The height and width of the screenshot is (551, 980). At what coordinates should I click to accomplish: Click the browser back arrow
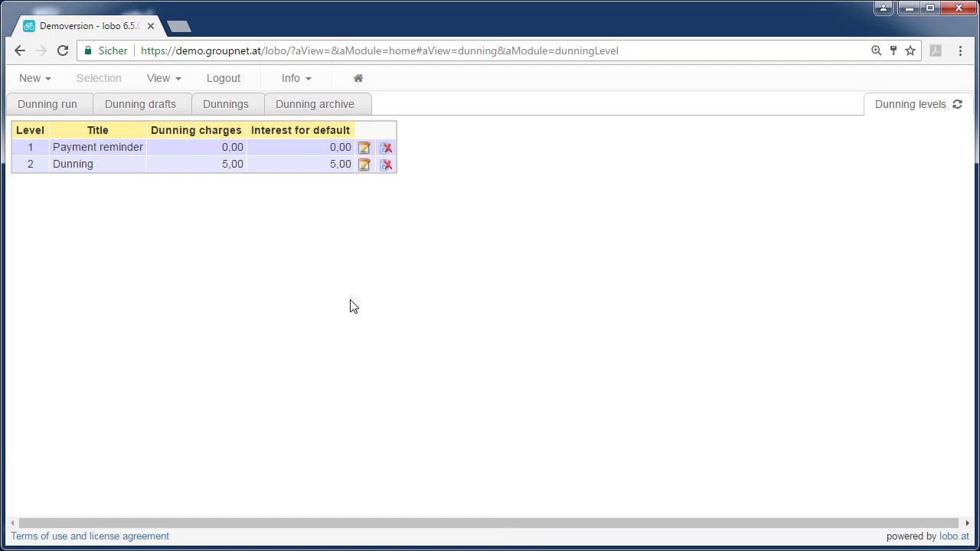[x=20, y=51]
